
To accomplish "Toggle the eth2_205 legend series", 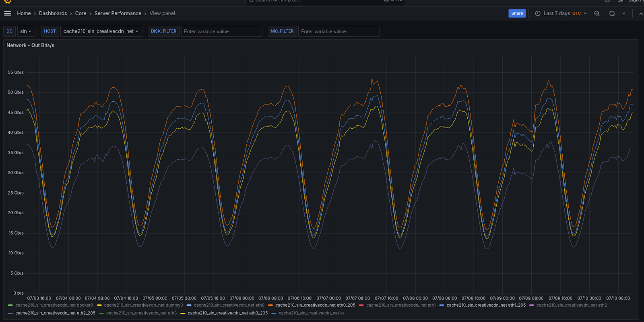I will click(55, 313).
